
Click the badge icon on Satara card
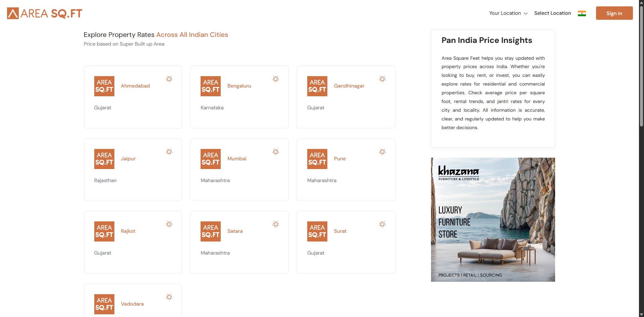[x=276, y=224]
